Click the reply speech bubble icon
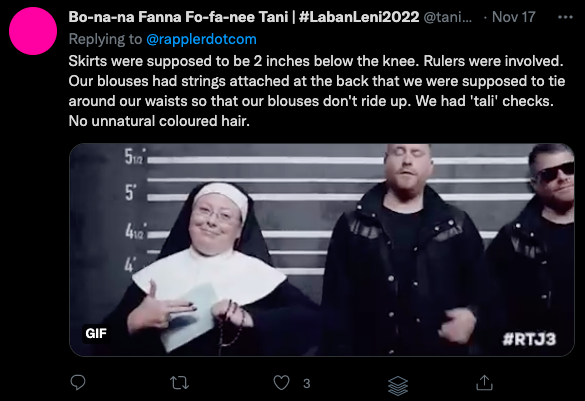The image size is (585, 401). (78, 383)
